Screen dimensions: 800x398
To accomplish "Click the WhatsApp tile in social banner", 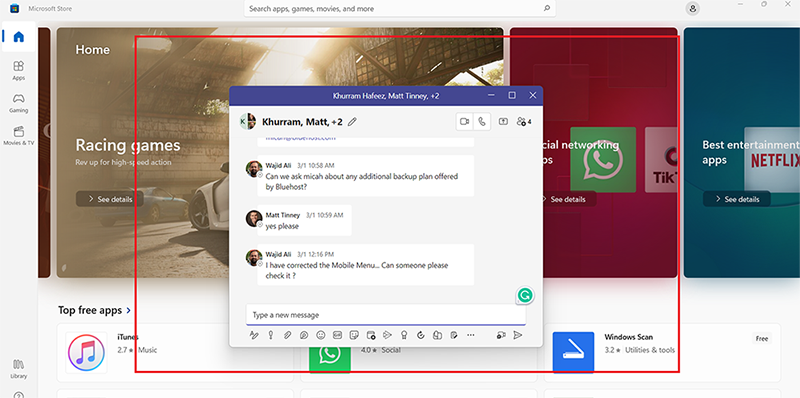I will tap(603, 160).
